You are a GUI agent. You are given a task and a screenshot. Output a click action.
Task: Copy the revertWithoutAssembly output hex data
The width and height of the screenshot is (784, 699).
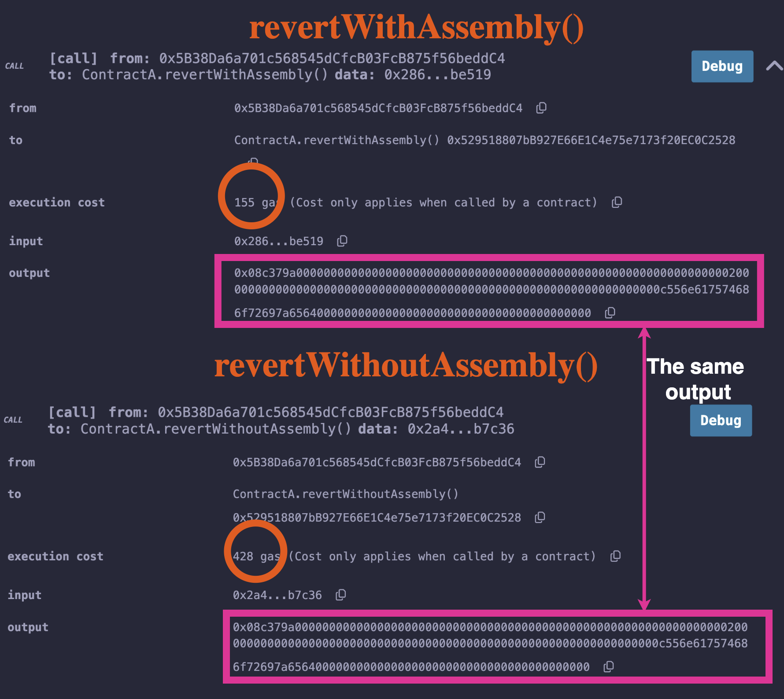609,666
